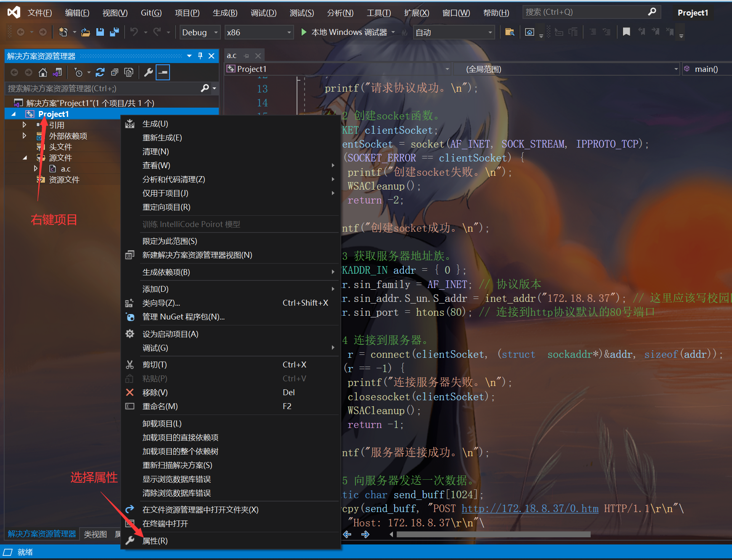Click the Visual Studio logo icon
This screenshot has width=732, height=560.
pyautogui.click(x=13, y=12)
